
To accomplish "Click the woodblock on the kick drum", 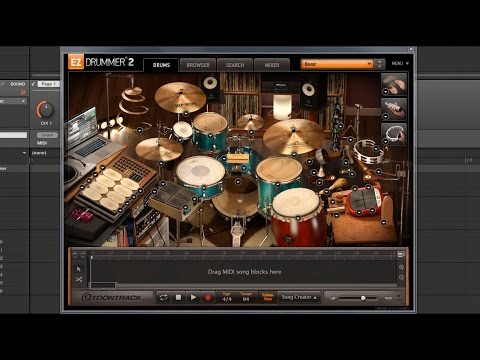I will point(237,158).
